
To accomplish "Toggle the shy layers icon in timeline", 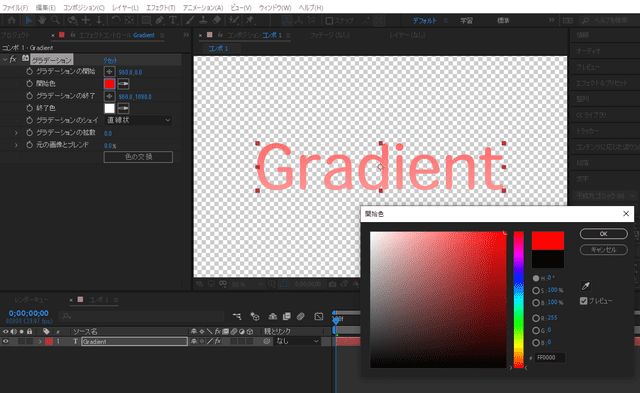I will tap(273, 316).
